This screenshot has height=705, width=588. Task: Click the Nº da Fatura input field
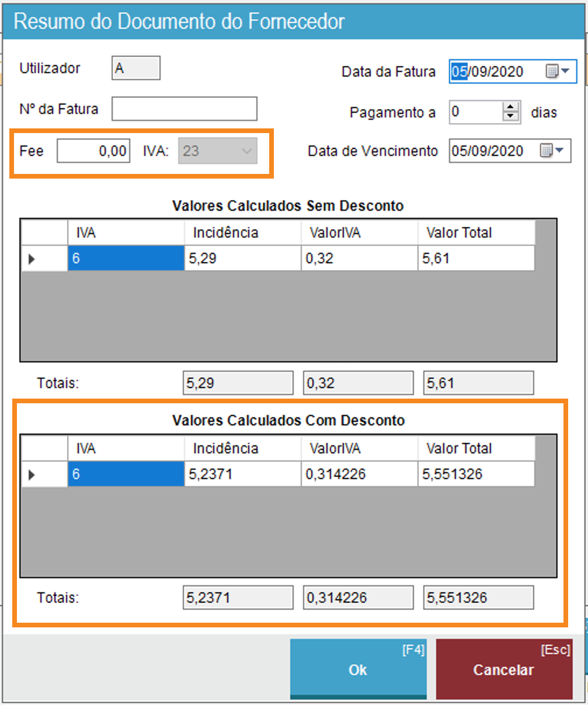point(185,109)
